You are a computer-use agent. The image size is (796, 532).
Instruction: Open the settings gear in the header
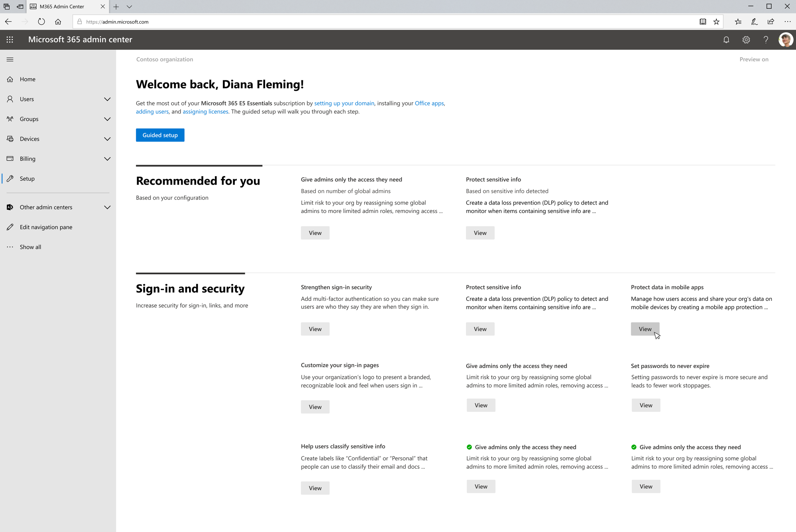(746, 39)
